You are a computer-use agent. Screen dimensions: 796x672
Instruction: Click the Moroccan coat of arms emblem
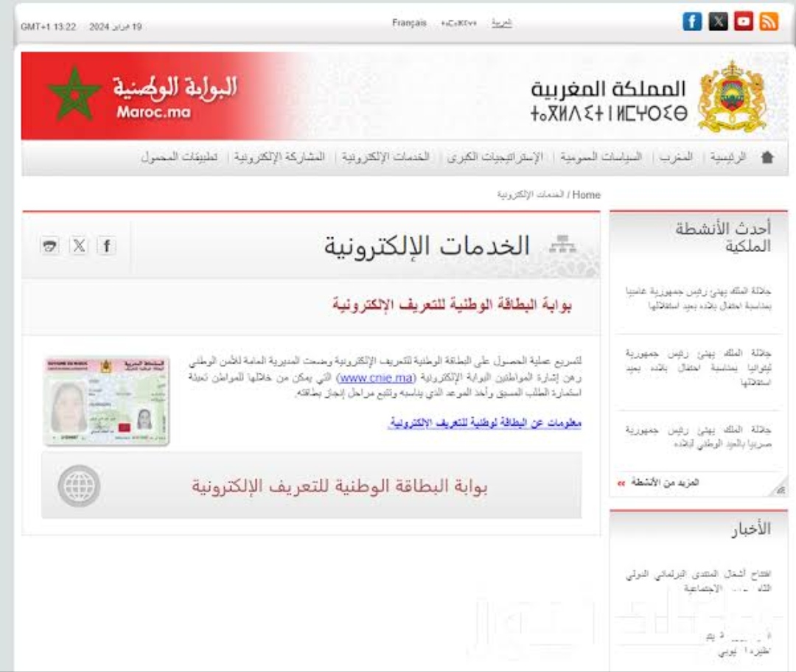(732, 96)
